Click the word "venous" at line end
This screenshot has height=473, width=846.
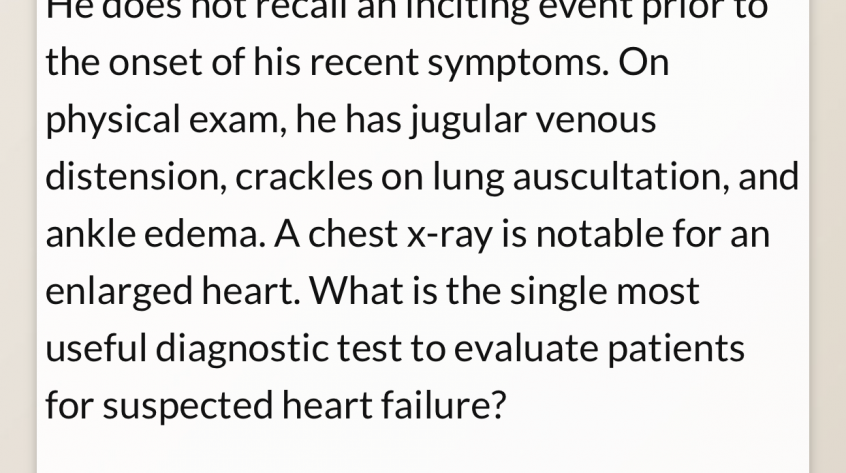tap(596, 121)
